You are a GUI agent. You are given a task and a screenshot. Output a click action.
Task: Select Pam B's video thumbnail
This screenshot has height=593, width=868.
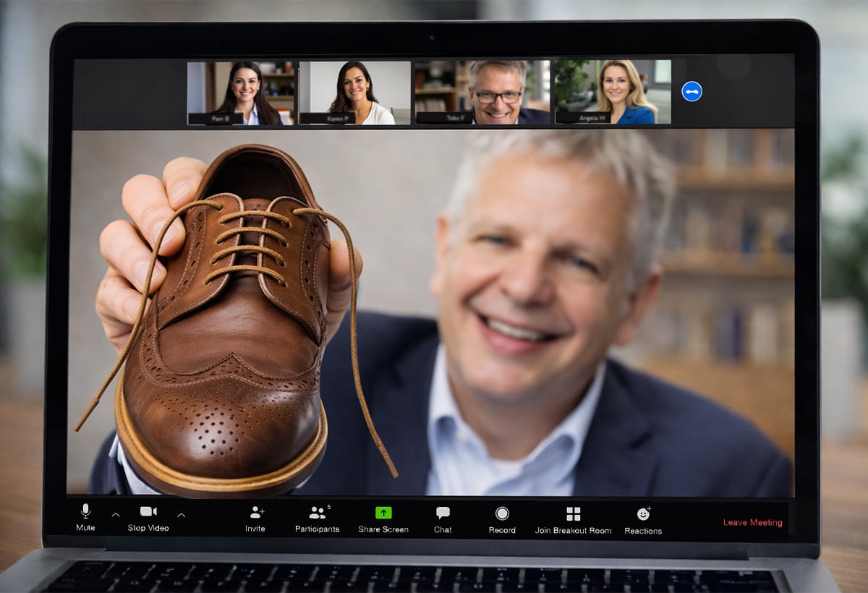(242, 93)
